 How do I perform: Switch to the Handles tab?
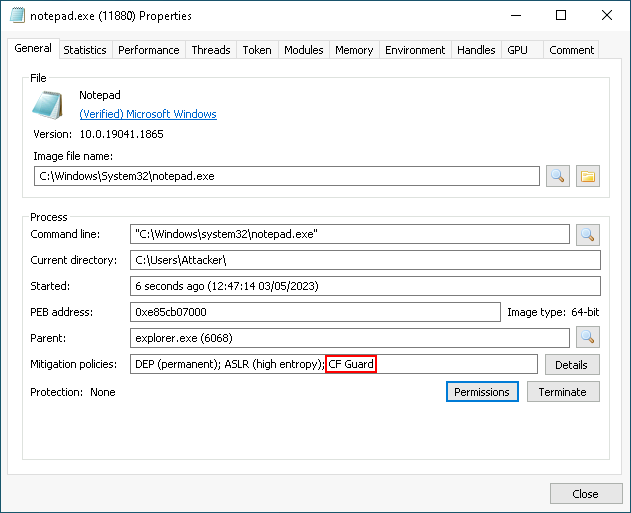click(x=476, y=50)
